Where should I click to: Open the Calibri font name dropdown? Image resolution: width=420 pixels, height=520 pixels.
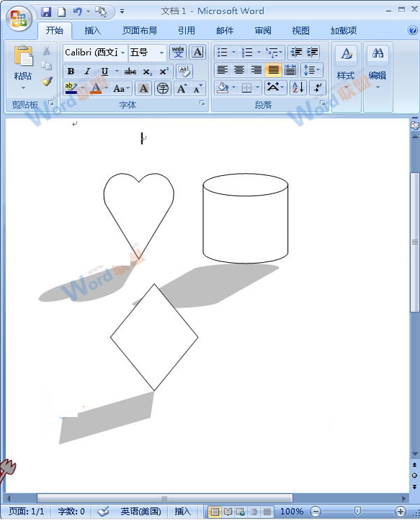click(123, 53)
